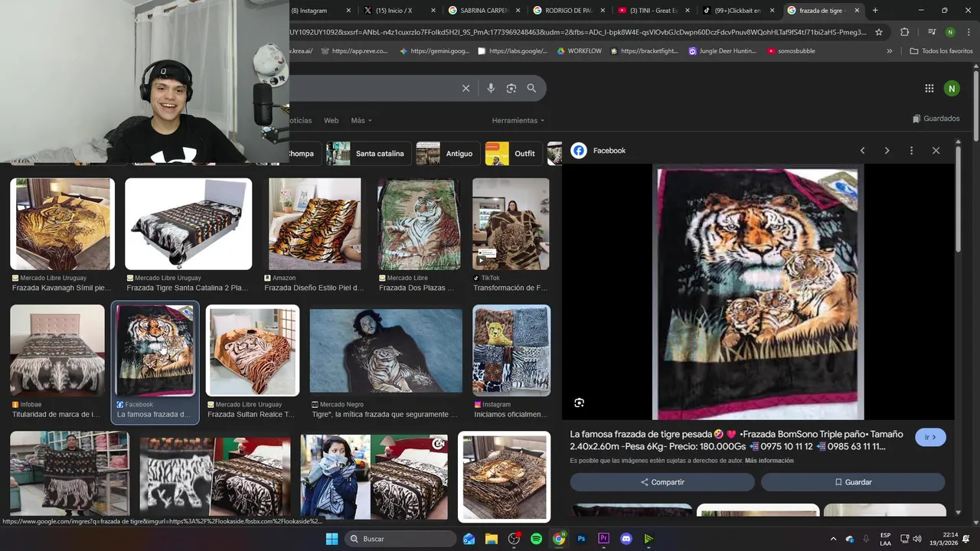Click the preview panel scrollbar
980x551 pixels.
pos(958,199)
